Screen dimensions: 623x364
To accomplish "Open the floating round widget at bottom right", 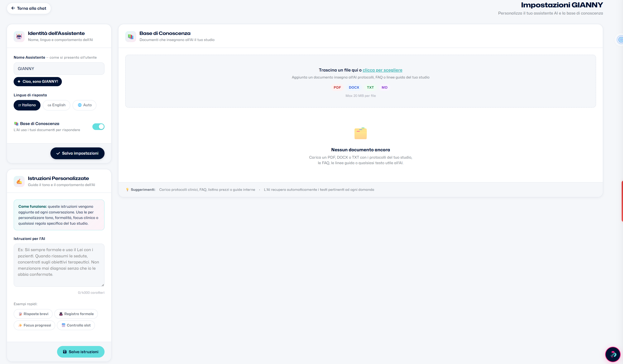I will tap(613, 354).
